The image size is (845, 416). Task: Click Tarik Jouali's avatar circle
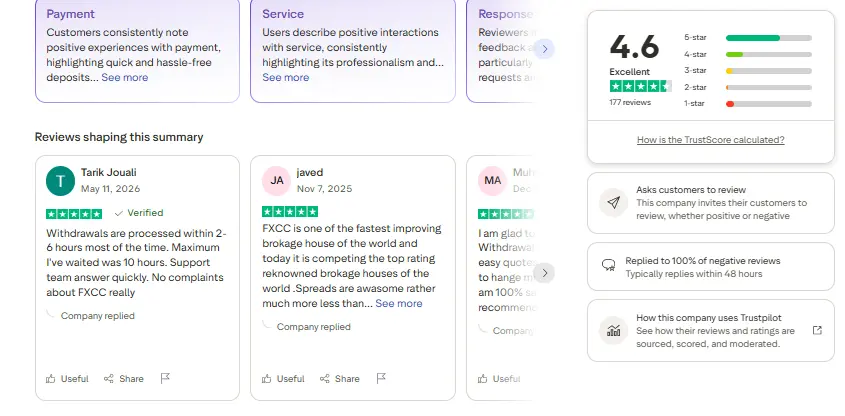[x=60, y=181]
